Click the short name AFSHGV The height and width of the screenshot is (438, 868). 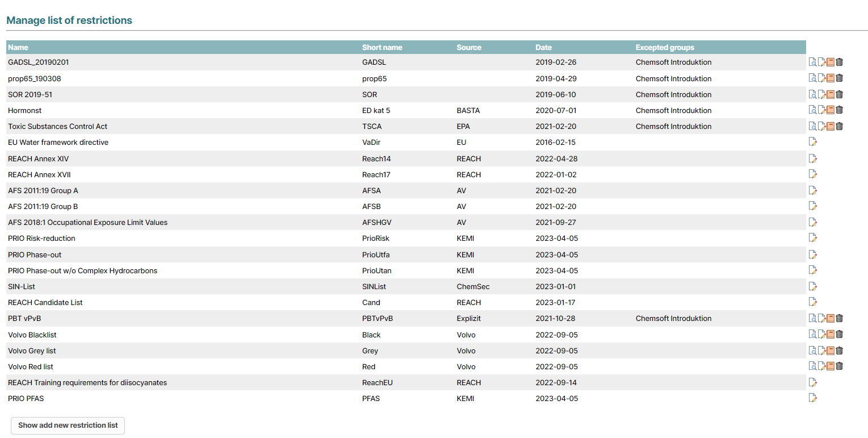[378, 222]
